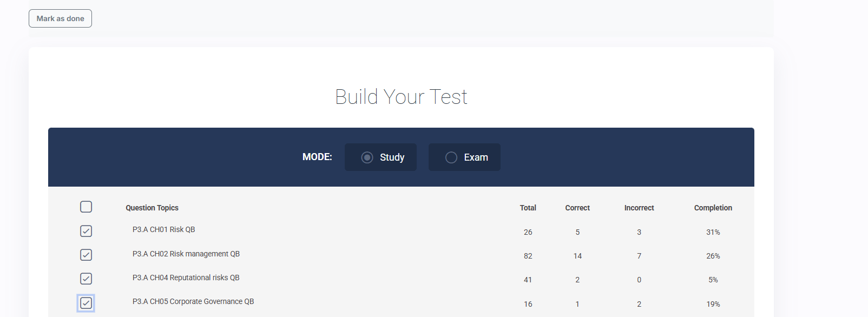Click the 31% completion value for CH01

pos(713,232)
